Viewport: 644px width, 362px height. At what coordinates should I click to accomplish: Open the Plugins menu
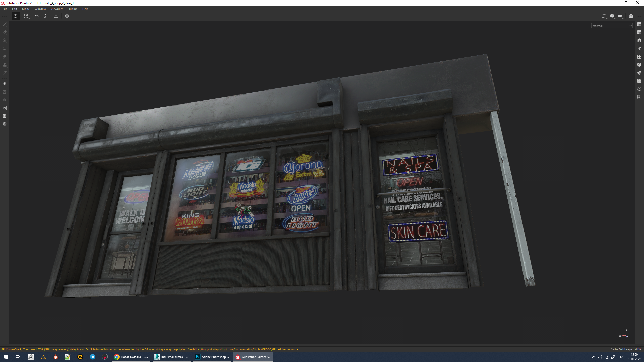[x=72, y=9]
